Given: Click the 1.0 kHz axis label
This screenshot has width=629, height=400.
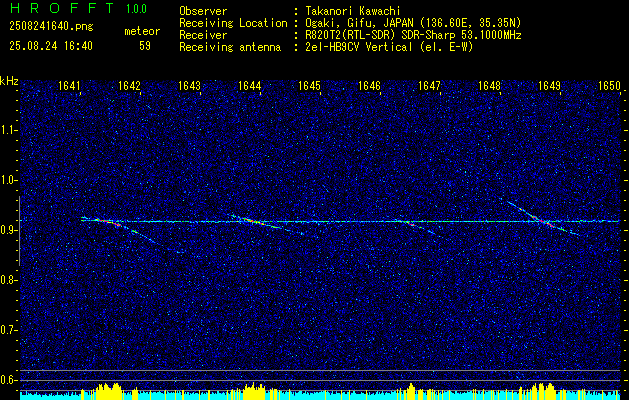Looking at the screenshot, I should point(9,180).
